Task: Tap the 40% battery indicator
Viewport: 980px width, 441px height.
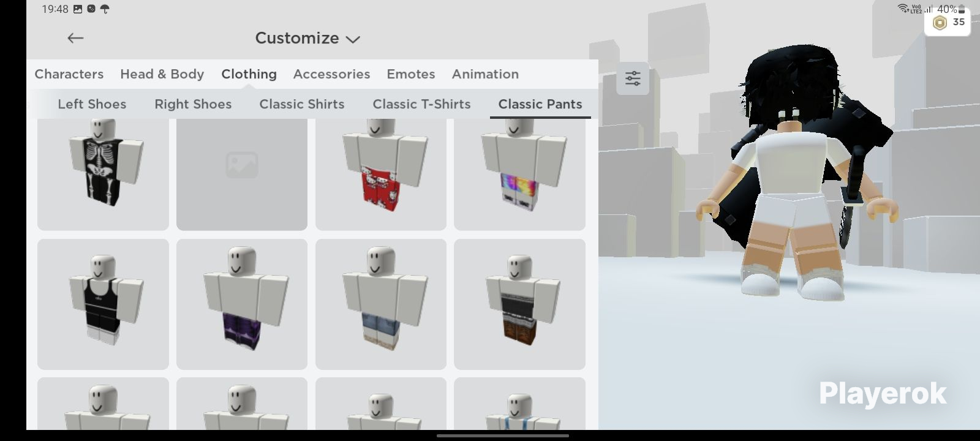Action: coord(951,9)
